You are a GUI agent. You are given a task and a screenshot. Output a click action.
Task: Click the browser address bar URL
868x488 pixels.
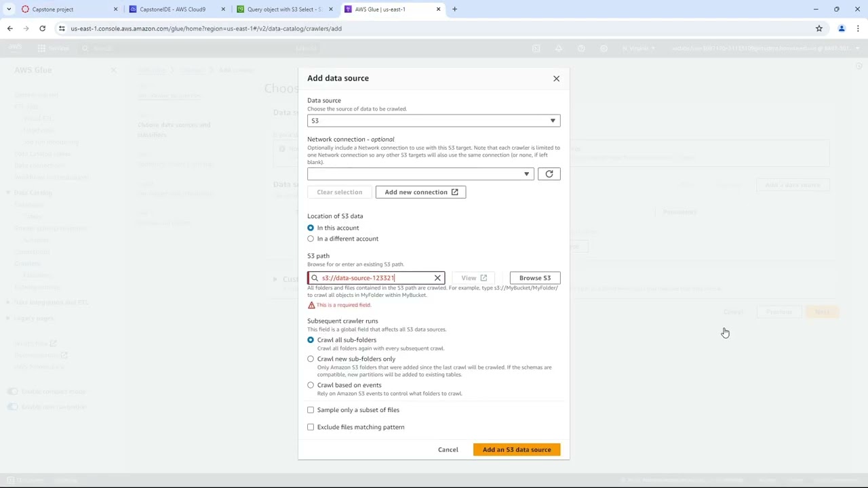pyautogui.click(x=206, y=28)
